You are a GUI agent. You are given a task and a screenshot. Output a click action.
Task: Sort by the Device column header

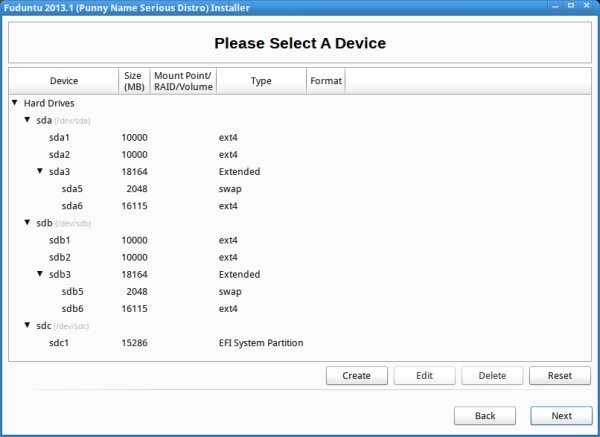tap(64, 81)
